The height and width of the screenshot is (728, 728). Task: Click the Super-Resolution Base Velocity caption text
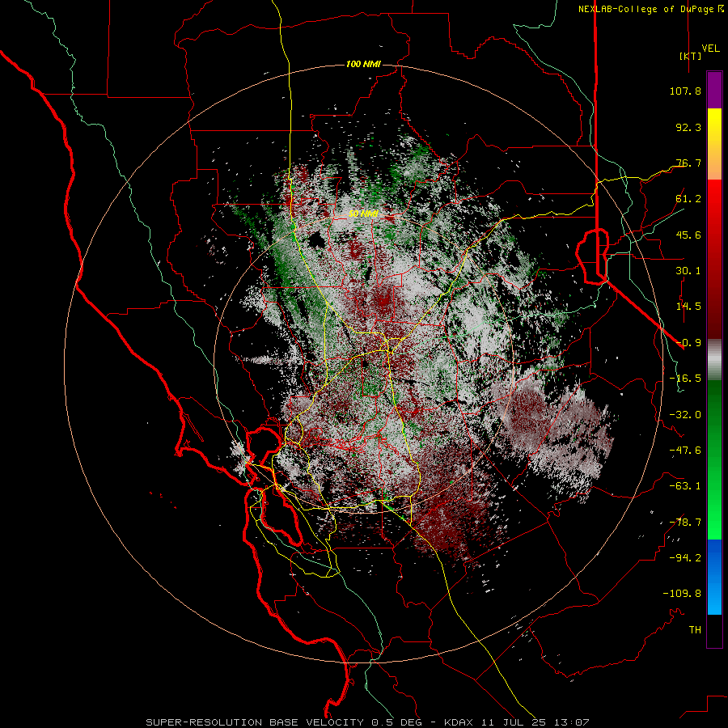pyautogui.click(x=367, y=722)
